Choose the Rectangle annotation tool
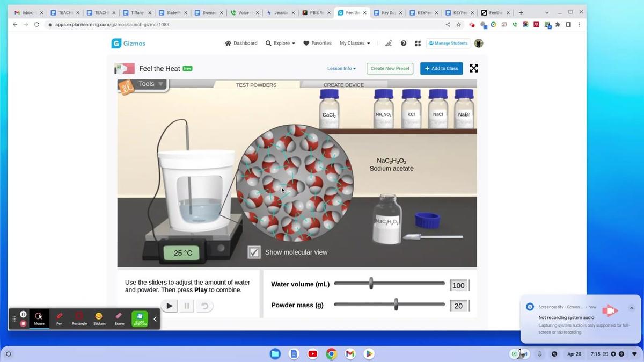644x362 pixels. (79, 318)
